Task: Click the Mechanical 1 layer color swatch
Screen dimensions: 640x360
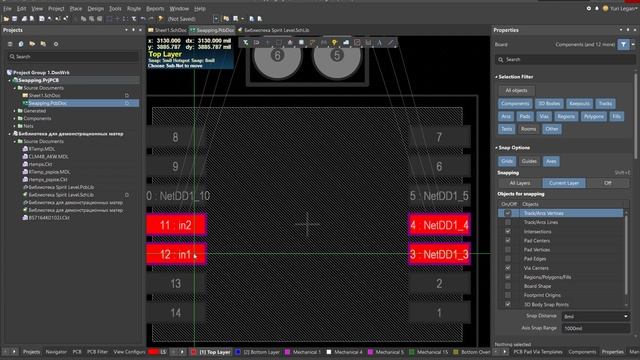Action: [287, 352]
